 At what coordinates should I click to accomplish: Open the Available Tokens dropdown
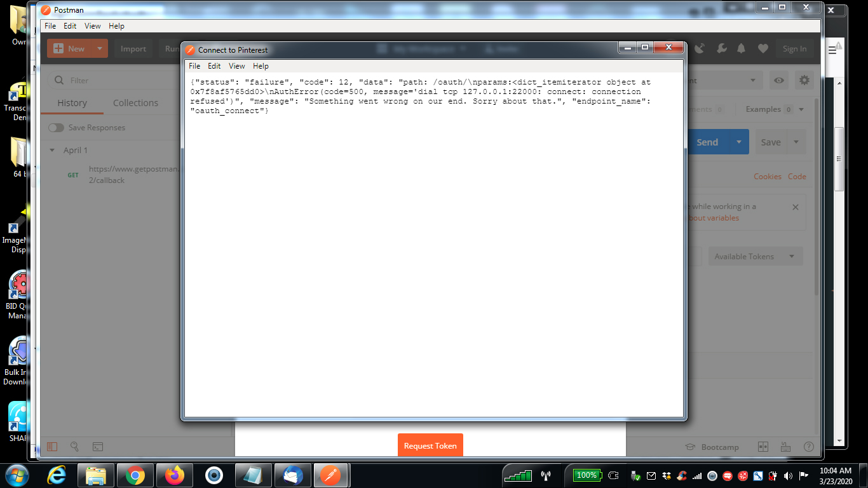point(755,257)
